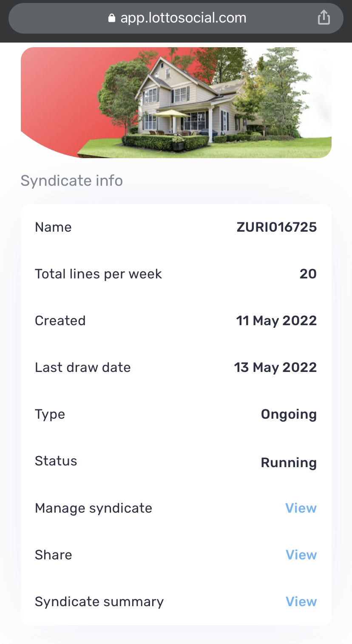The width and height of the screenshot is (352, 644).
Task: Click View link next to Share
Action: tap(301, 555)
